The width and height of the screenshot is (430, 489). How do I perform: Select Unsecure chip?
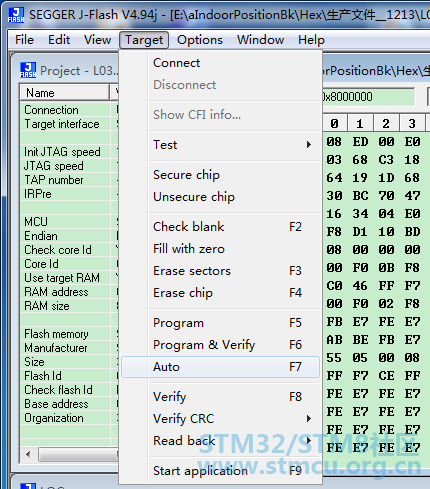point(221,197)
